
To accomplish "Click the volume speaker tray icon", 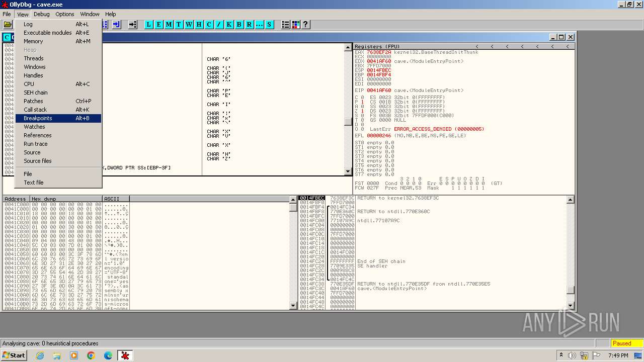I will (x=572, y=355).
